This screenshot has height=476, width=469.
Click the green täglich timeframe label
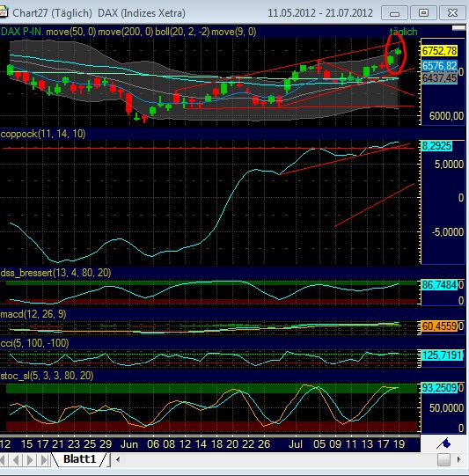pos(403,32)
